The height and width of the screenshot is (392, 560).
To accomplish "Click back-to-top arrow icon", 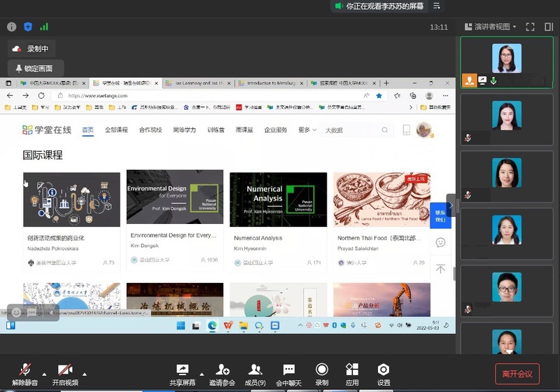I will (441, 269).
